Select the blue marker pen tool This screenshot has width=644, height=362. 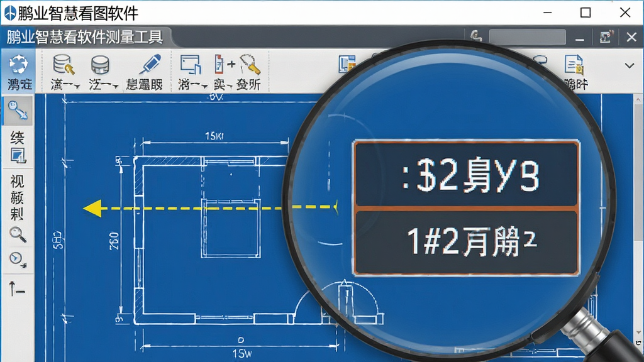(150, 65)
